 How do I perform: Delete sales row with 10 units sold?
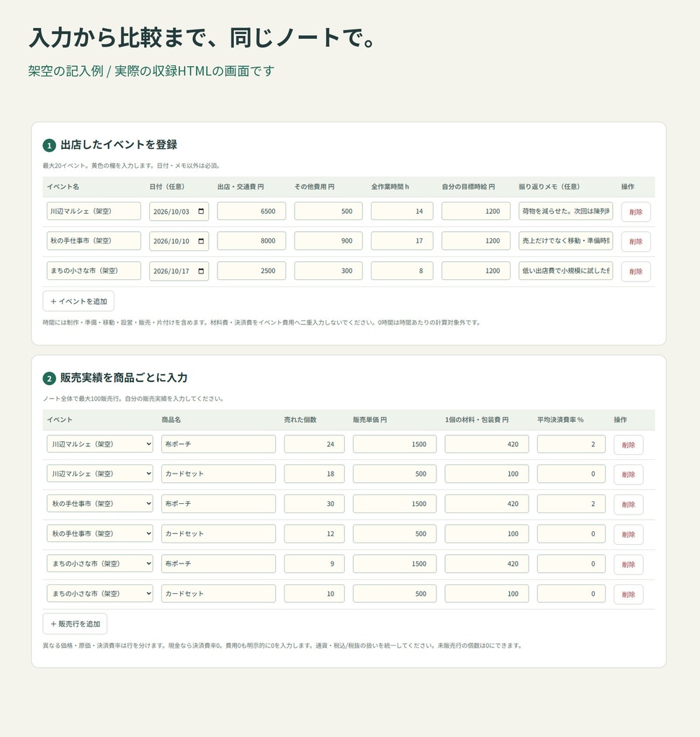pos(629,594)
